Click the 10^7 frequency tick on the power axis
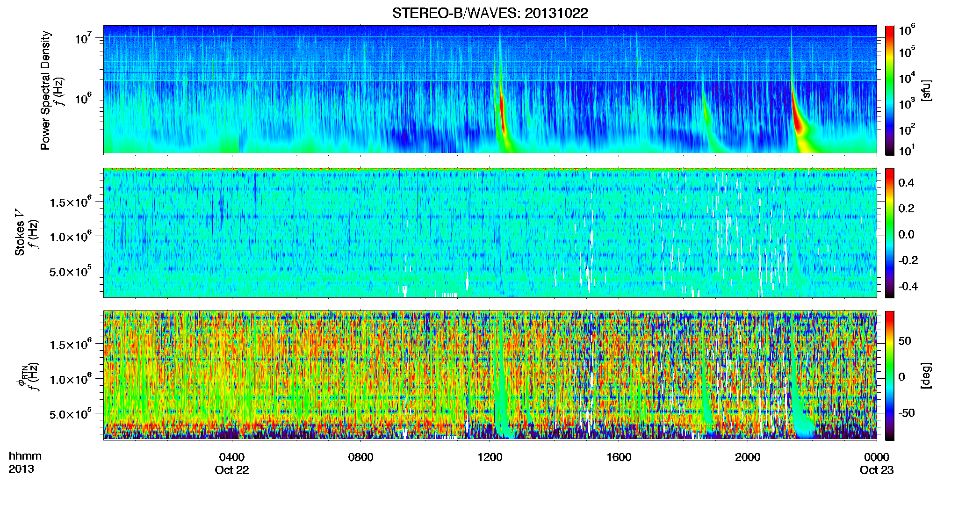The width and height of the screenshot is (980, 505). [x=84, y=37]
